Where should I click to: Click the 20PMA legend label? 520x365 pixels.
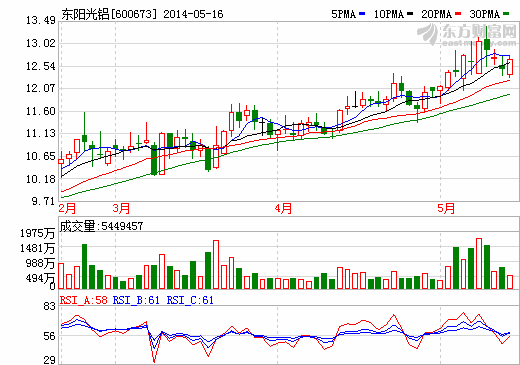pyautogui.click(x=437, y=14)
